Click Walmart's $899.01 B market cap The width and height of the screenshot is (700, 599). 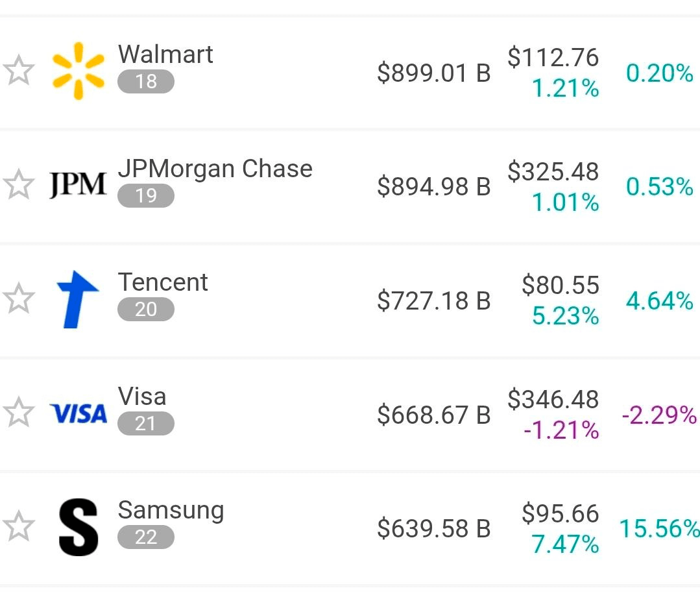click(433, 73)
